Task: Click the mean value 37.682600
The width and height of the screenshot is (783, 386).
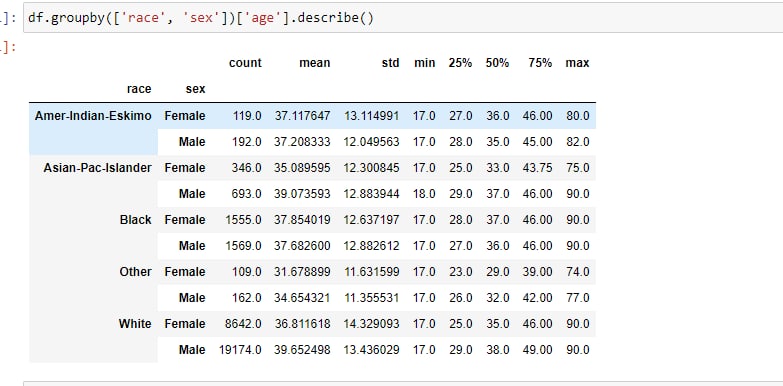Action: tap(302, 246)
